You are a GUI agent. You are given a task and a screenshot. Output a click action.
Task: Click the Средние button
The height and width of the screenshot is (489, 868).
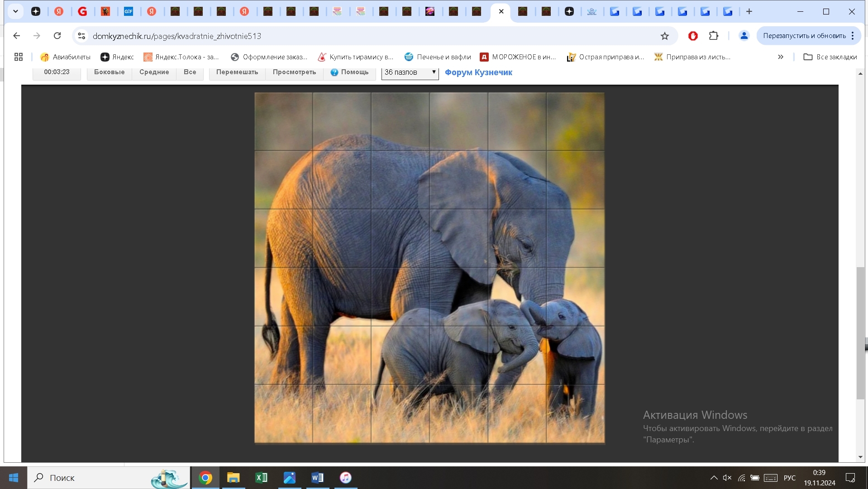154,72
